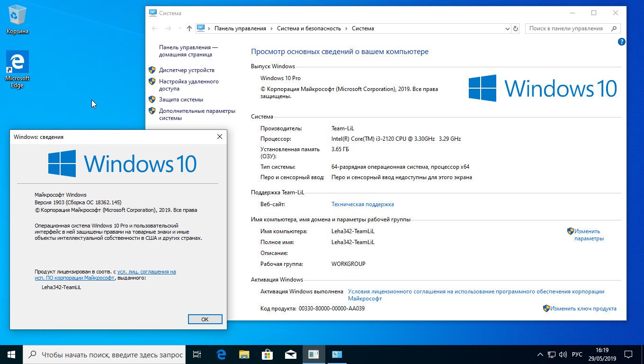This screenshot has height=364, width=644.
Task: Click the 3.65 ГБ memory value
Action: pos(340,149)
